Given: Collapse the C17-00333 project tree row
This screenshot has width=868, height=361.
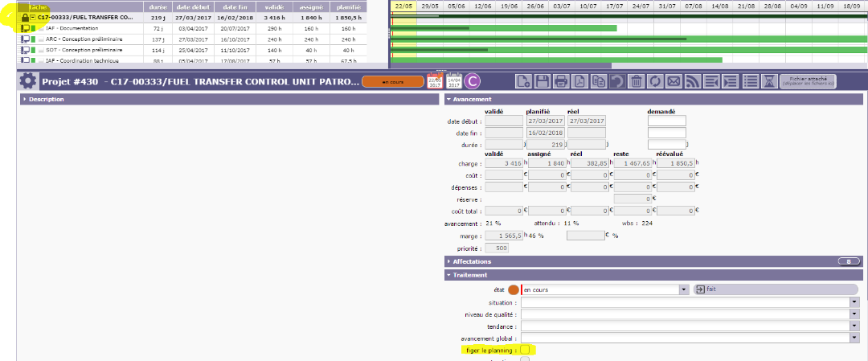Looking at the screenshot, I should pyautogui.click(x=34, y=16).
